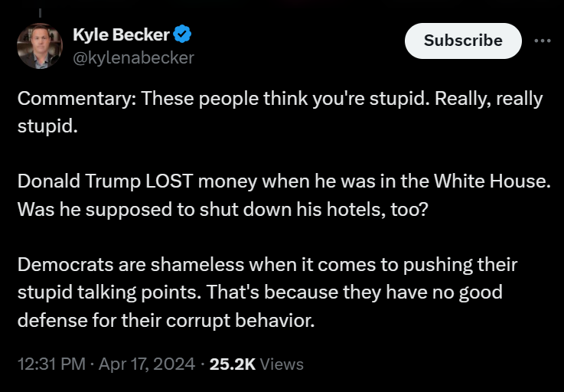The image size is (564, 392).
Task: Click the blue verified checkmark badge
Action: pyautogui.click(x=182, y=34)
